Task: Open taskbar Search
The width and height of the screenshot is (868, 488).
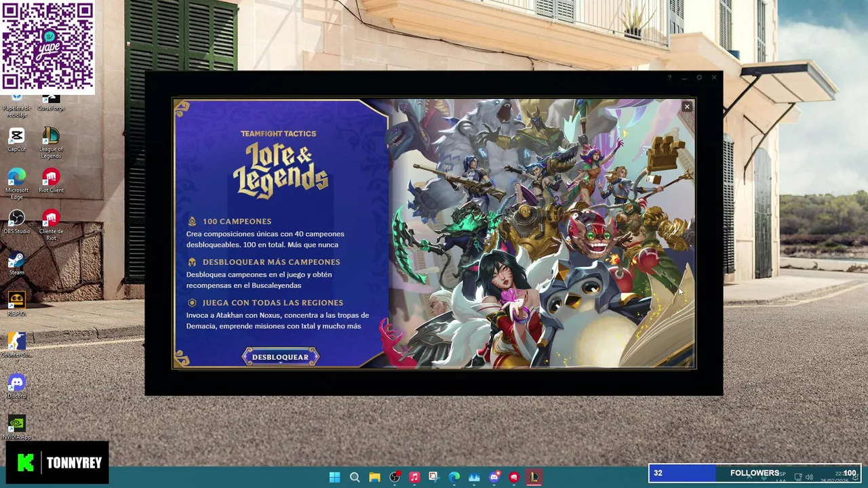Action: point(355,477)
